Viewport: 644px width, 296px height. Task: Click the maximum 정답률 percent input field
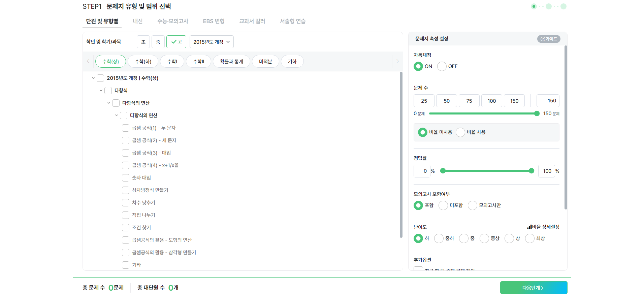point(546,171)
